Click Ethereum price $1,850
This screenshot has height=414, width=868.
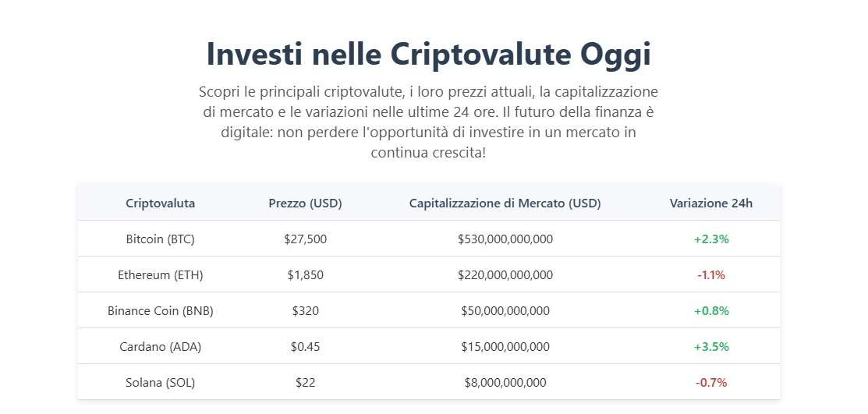[x=305, y=275]
